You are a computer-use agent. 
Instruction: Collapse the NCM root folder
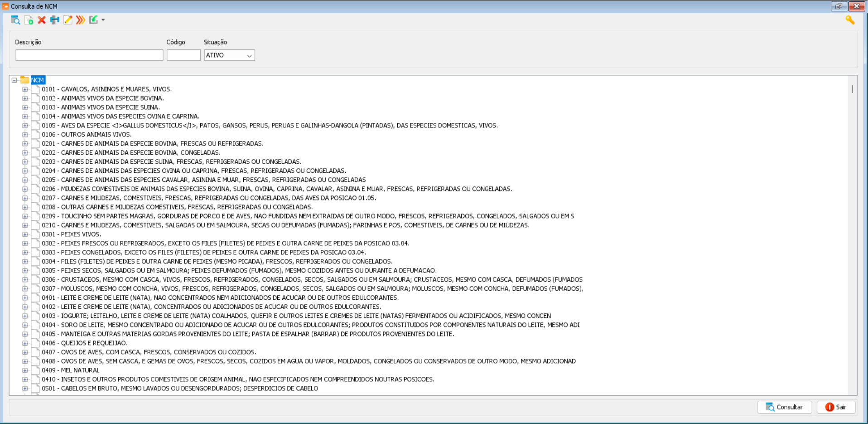click(14, 80)
